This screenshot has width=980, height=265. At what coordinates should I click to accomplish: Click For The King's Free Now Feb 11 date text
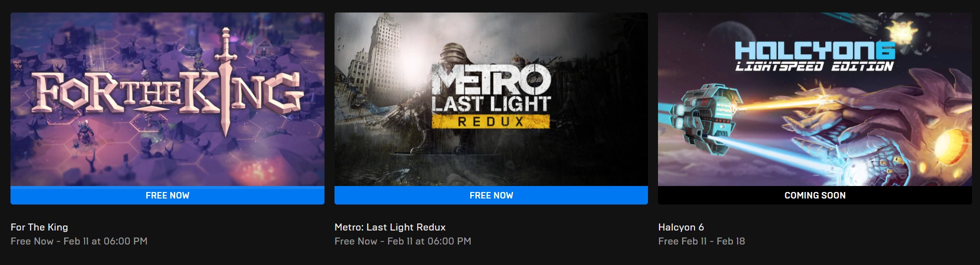79,241
